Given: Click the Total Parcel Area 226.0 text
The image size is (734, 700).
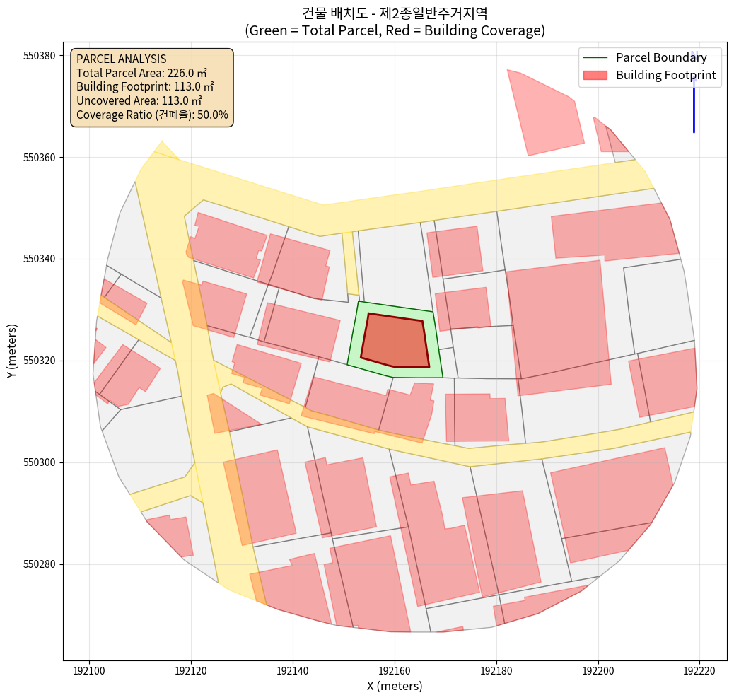Looking at the screenshot, I should [x=144, y=73].
